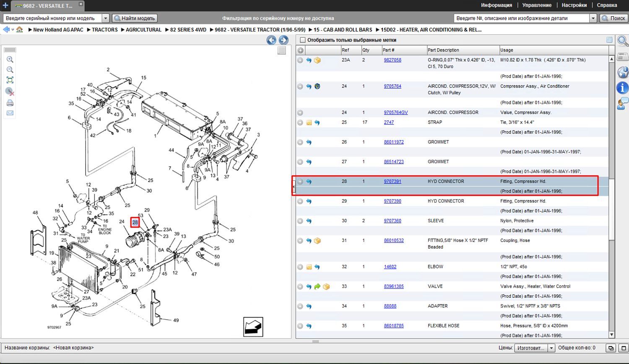This screenshot has width=629, height=364.
Task: Open the prices dropdown in the status bar
Action: point(551,348)
